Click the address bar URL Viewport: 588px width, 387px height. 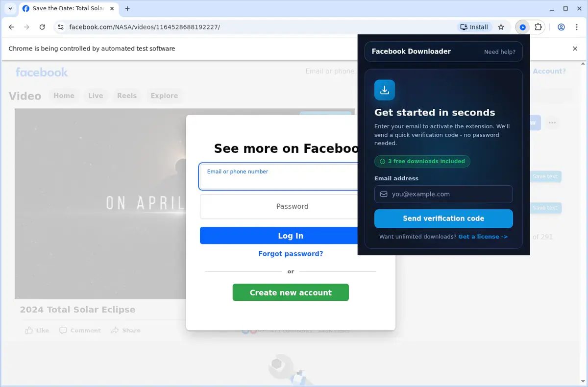click(x=145, y=27)
